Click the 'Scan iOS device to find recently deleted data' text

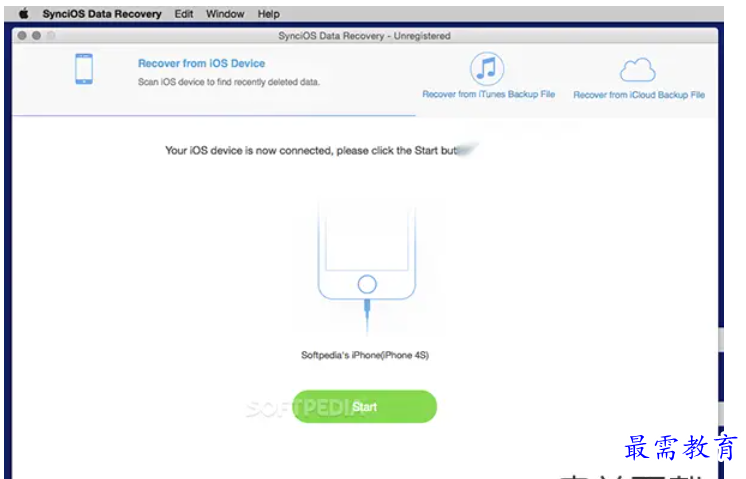click(x=228, y=82)
